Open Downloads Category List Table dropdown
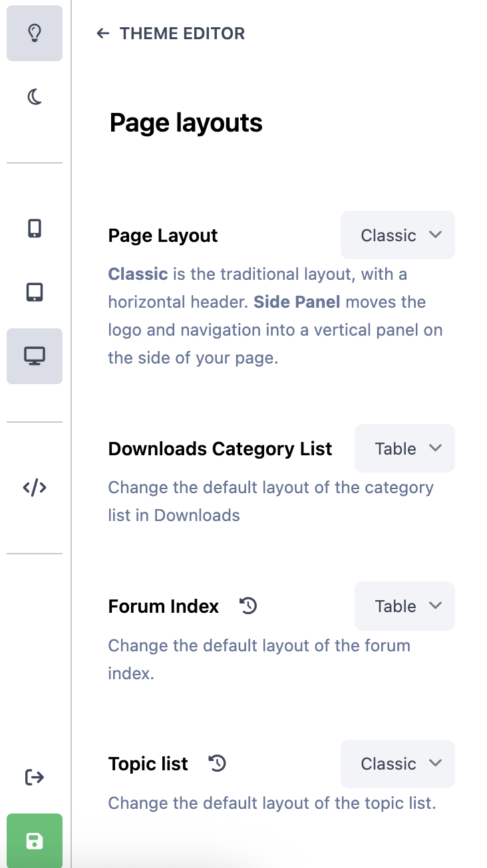Viewport: 487px width, 868px height. point(405,449)
